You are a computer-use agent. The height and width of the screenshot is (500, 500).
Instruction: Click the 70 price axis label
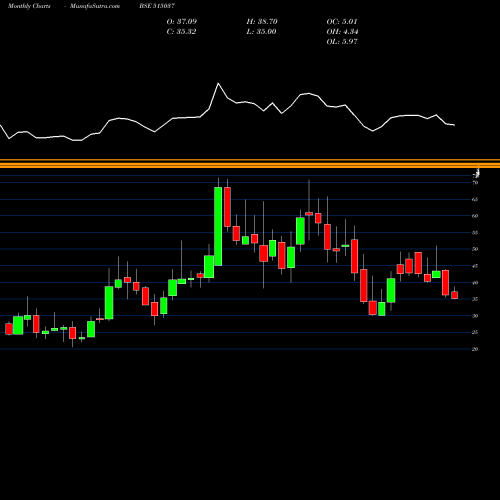[x=475, y=183]
